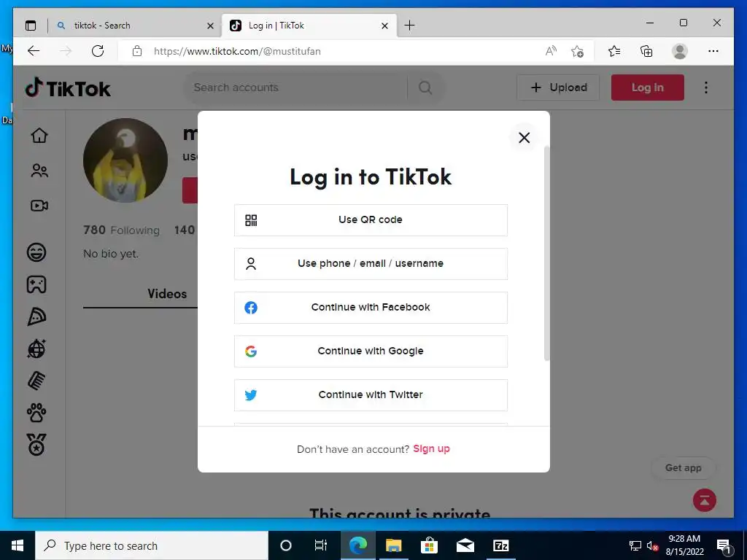
Task: Refresh the current page
Action: click(98, 52)
